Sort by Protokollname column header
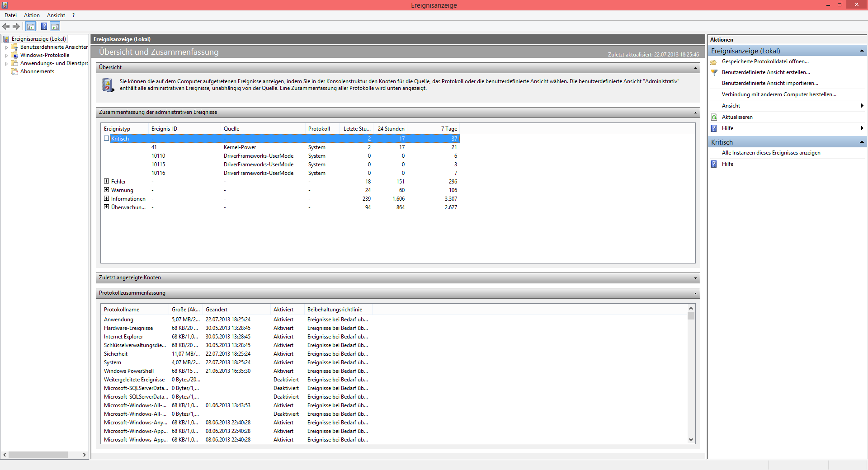Image resolution: width=868 pixels, height=470 pixels. click(x=135, y=310)
